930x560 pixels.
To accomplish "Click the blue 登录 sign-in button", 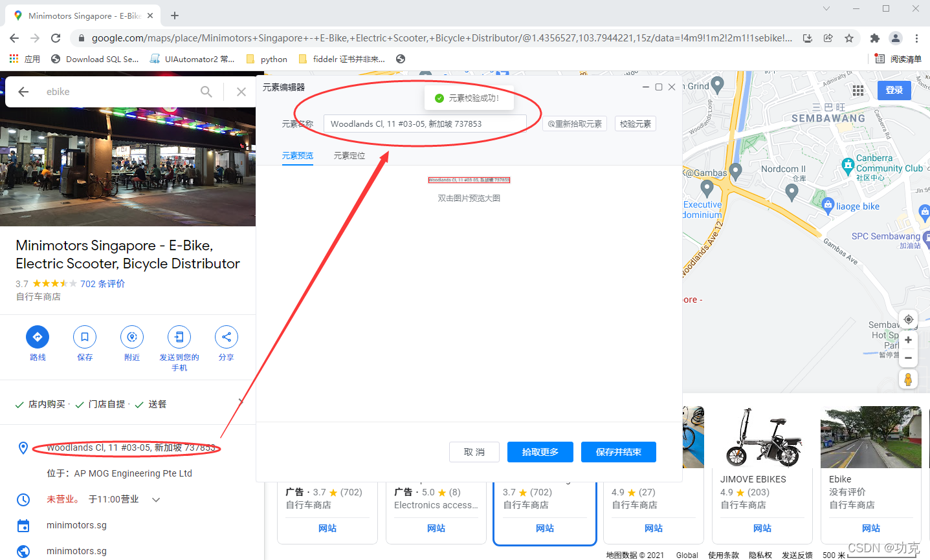I will [894, 91].
